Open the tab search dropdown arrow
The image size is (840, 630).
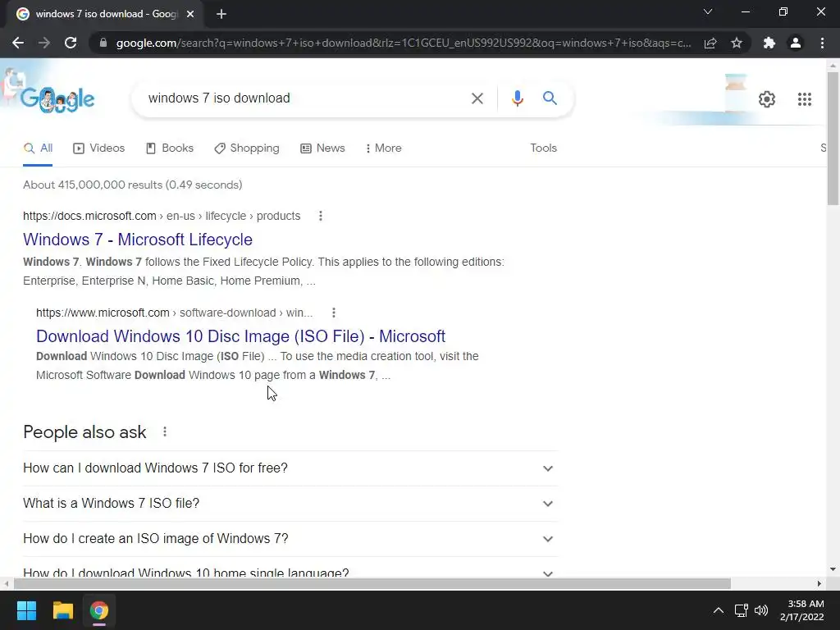point(708,11)
